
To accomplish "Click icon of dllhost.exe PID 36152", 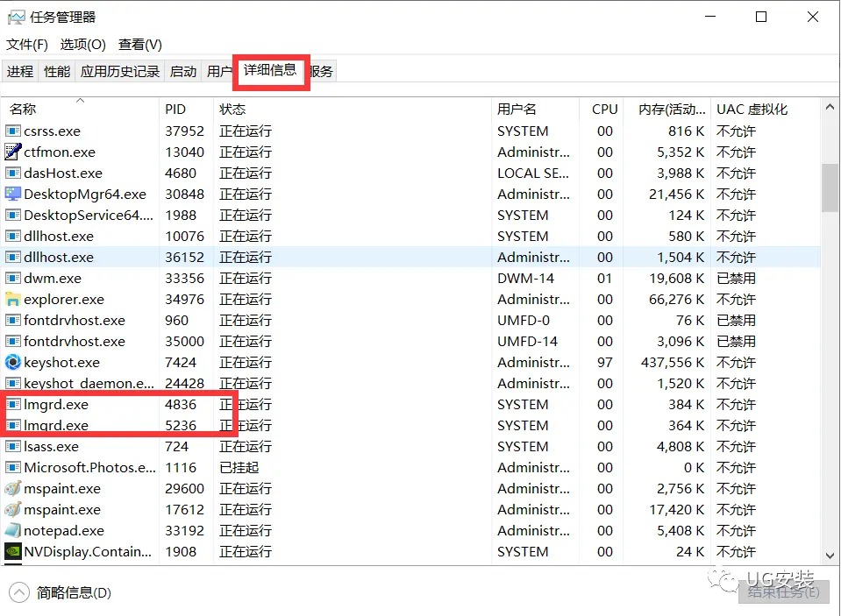I will tap(13, 258).
